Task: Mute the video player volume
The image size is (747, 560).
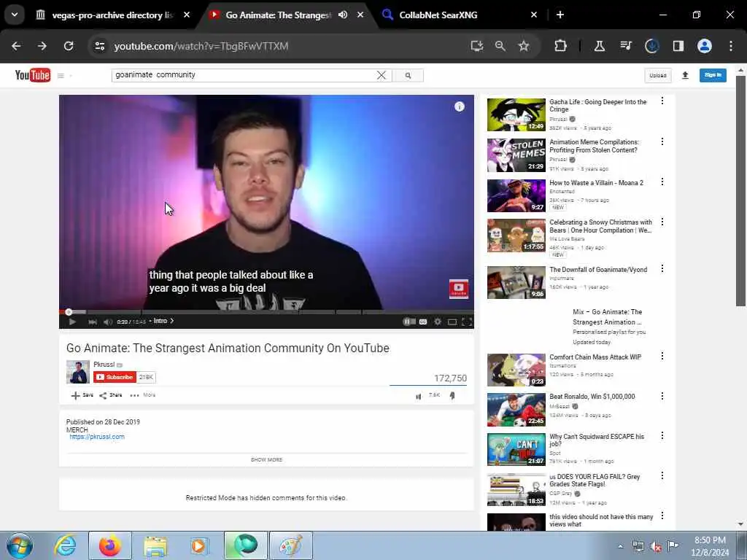Action: (x=108, y=322)
